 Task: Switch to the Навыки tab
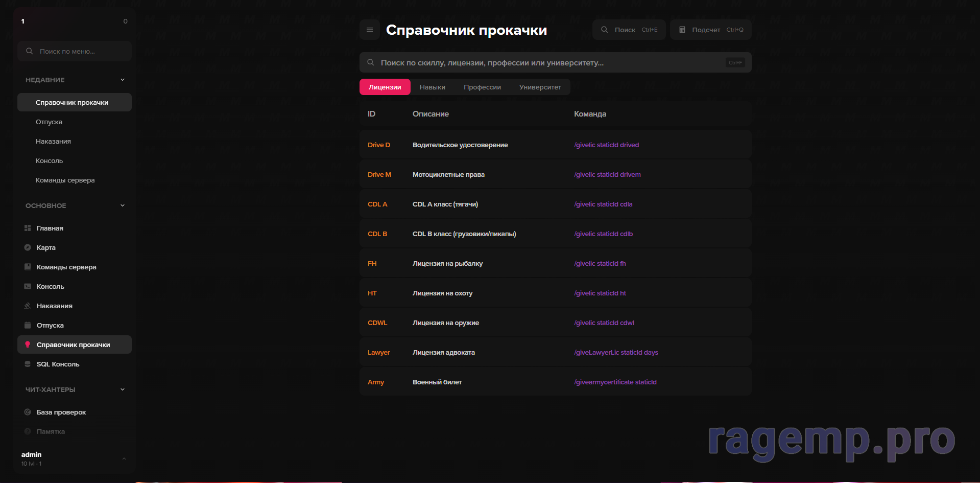(433, 87)
